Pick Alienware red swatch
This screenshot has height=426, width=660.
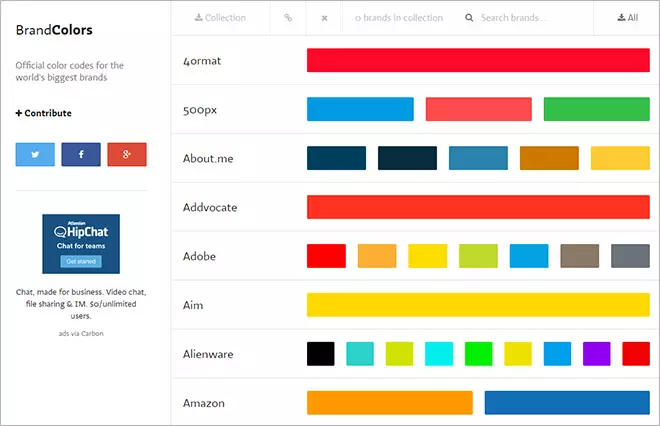[636, 354]
